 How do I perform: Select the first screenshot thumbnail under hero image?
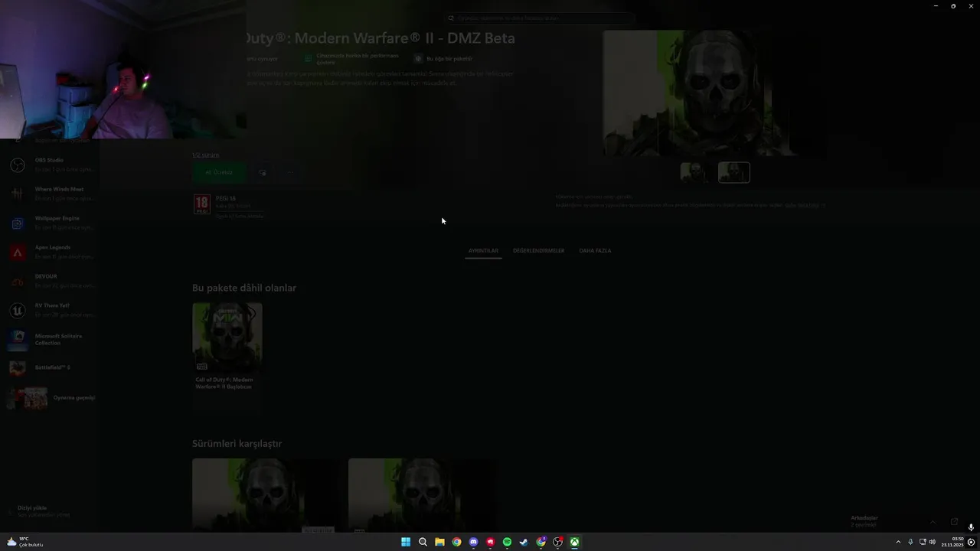(695, 173)
